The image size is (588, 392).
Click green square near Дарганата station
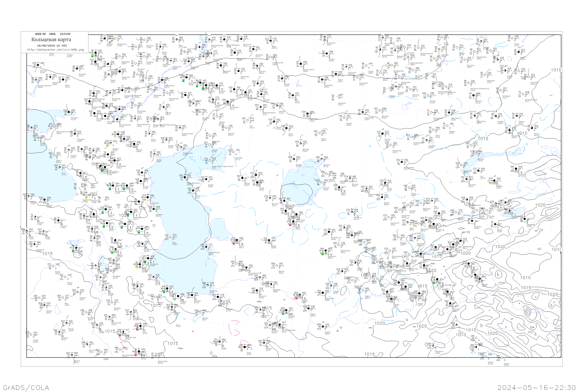(x=322, y=254)
